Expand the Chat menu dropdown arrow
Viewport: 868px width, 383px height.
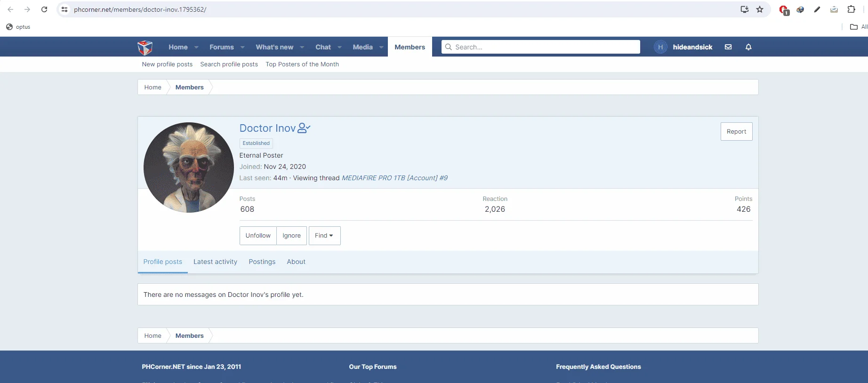(x=339, y=47)
